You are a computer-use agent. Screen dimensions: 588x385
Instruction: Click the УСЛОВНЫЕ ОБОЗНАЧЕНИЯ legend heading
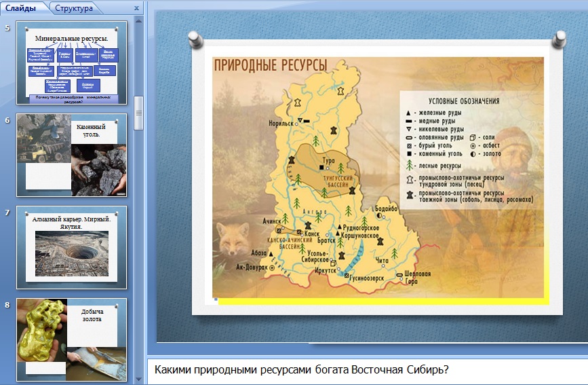pyautogui.click(x=464, y=101)
